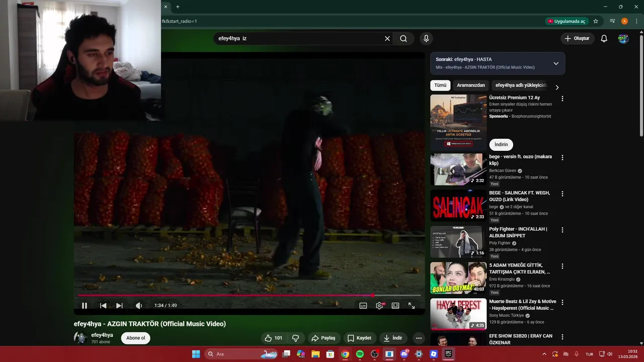Viewport: 644px width, 362px height.
Task: Share the video via Paylaş
Action: 323,338
